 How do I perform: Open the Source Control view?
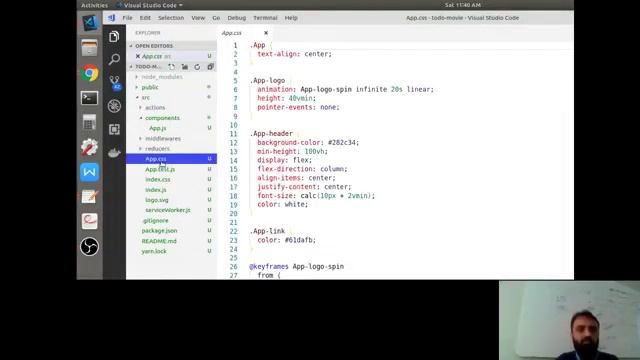click(x=114, y=82)
